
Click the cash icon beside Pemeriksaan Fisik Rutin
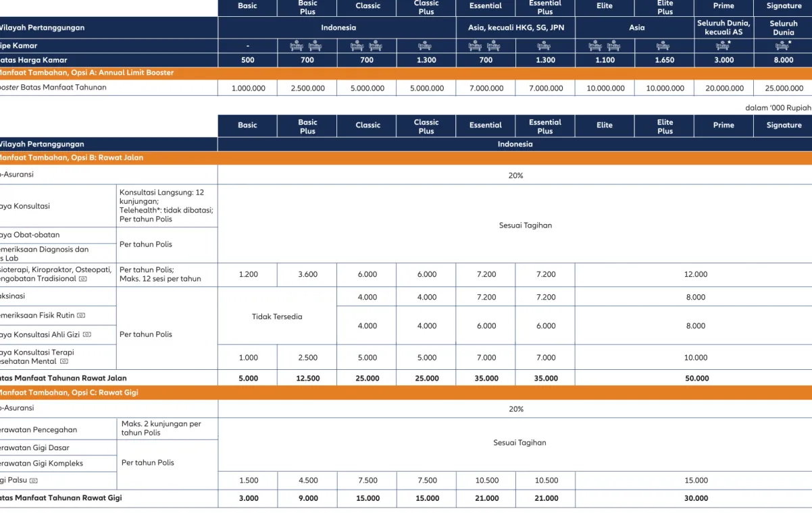click(80, 315)
